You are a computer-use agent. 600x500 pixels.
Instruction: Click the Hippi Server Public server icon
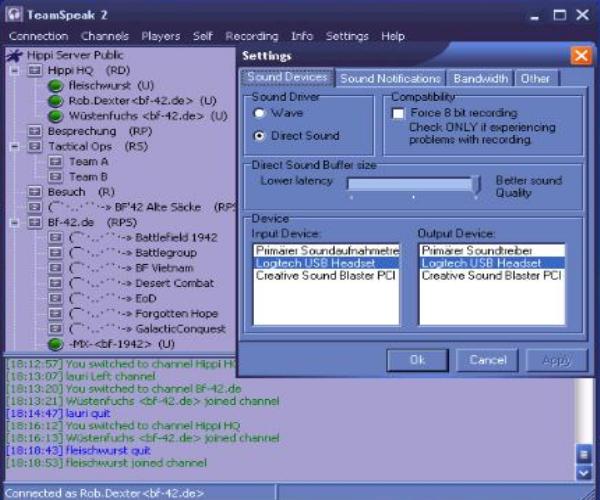tap(15, 55)
